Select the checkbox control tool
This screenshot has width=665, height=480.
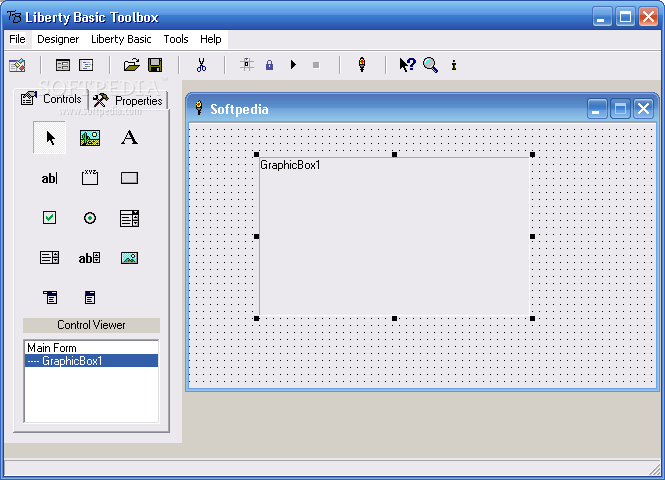[x=50, y=218]
